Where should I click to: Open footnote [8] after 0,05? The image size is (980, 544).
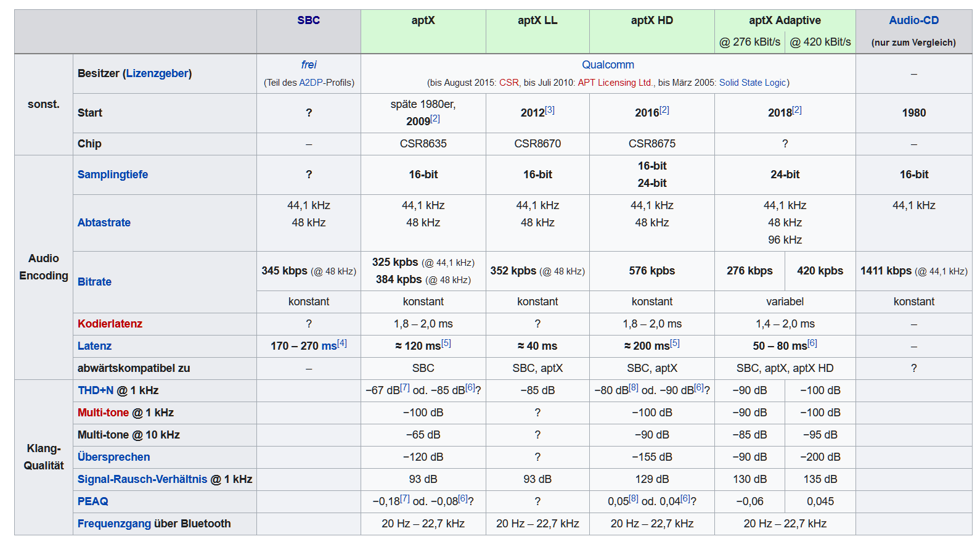tap(634, 498)
